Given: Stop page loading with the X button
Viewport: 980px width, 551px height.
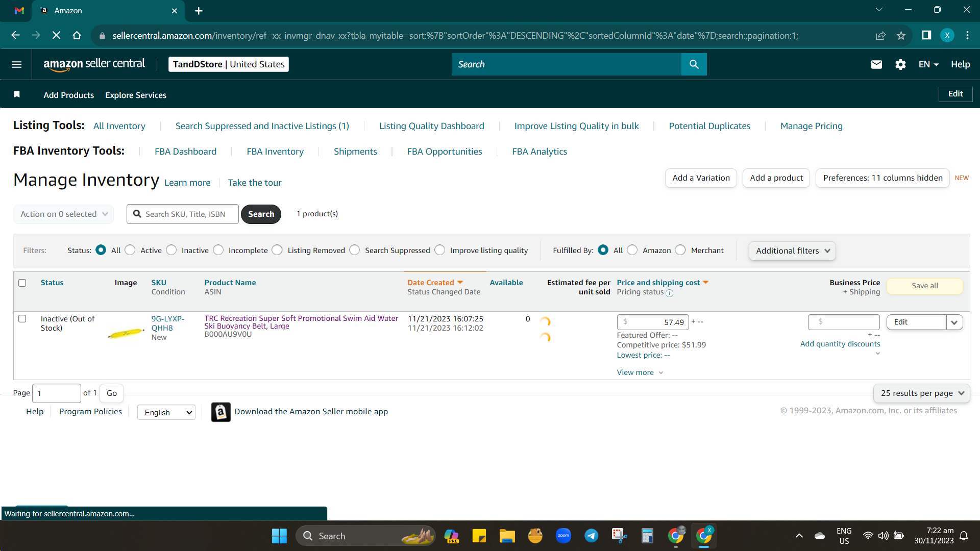Looking at the screenshot, I should click(x=56, y=35).
